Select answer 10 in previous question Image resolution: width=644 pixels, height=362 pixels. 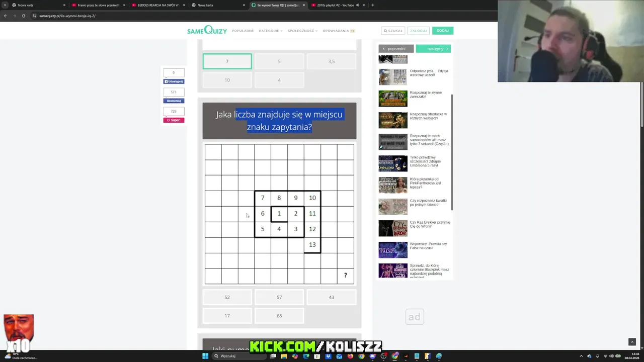[x=227, y=80]
